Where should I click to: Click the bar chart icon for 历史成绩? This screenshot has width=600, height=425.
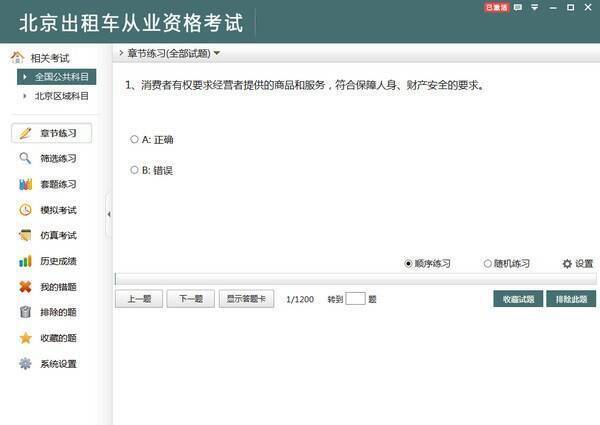(x=25, y=261)
